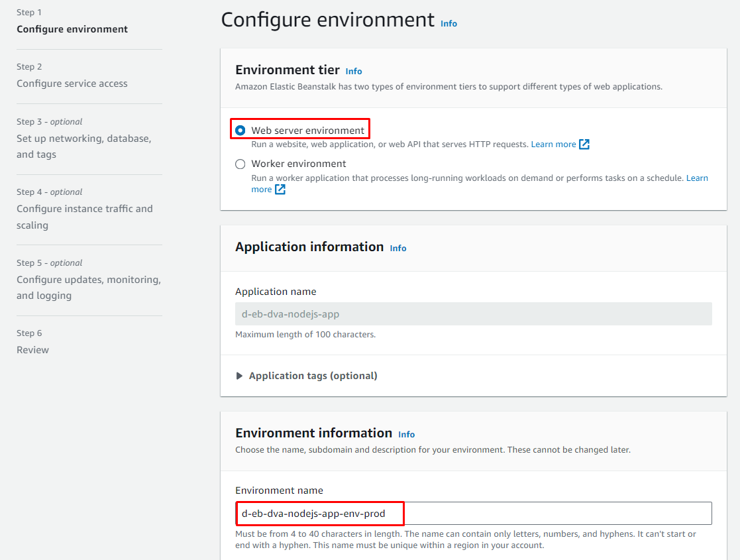Viewport: 740px width, 560px height.
Task: Click the Application tags disclosure triangle
Action: click(x=240, y=376)
